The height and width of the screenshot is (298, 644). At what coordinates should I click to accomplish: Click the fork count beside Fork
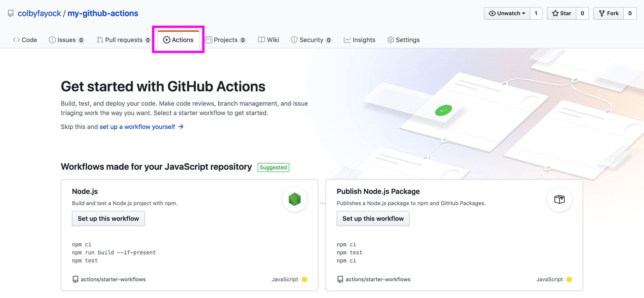coord(630,13)
